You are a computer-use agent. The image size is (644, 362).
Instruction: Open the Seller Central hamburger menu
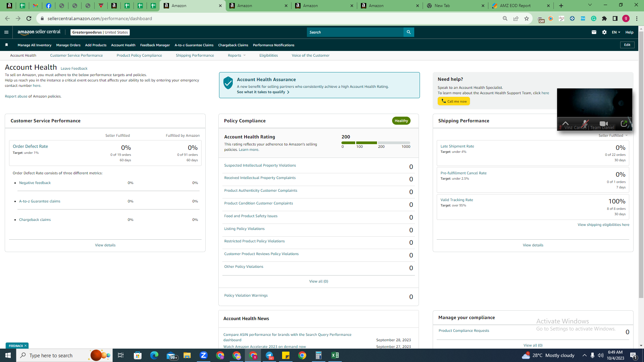[x=6, y=32]
